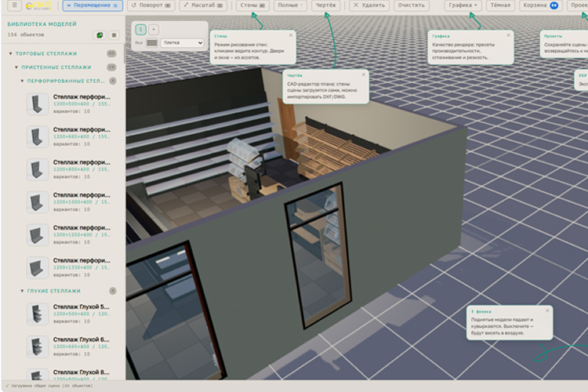Open the Плитка floor material dropdown

coord(182,43)
